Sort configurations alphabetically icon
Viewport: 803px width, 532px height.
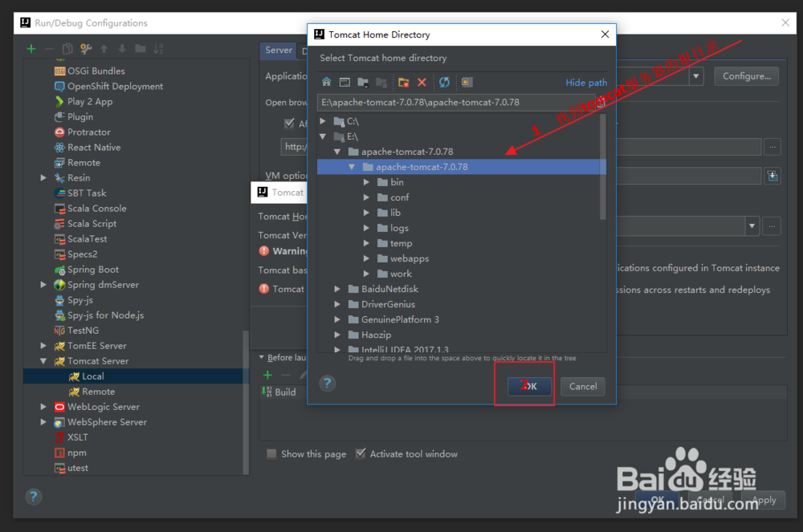pos(158,49)
